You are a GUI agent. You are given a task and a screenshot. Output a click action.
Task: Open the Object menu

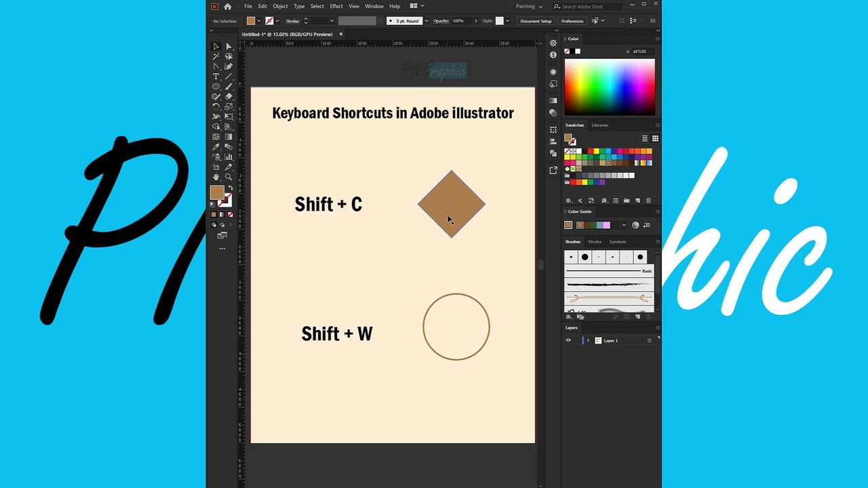280,6
